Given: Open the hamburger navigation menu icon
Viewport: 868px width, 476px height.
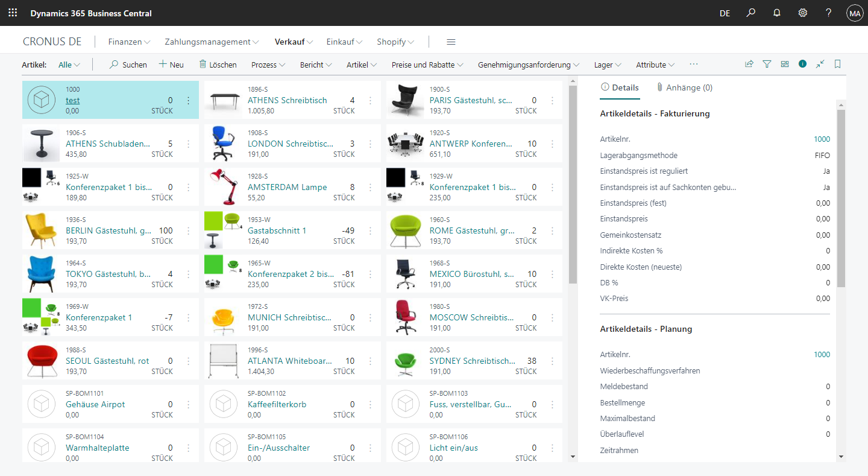Looking at the screenshot, I should tap(451, 42).
